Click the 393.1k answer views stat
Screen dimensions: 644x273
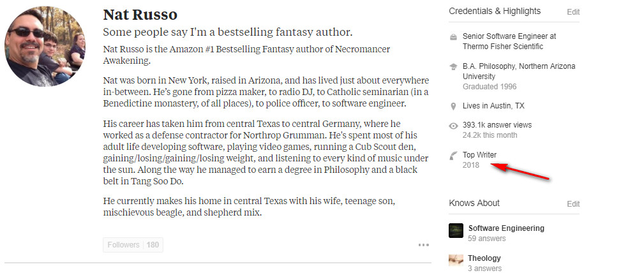tap(497, 125)
